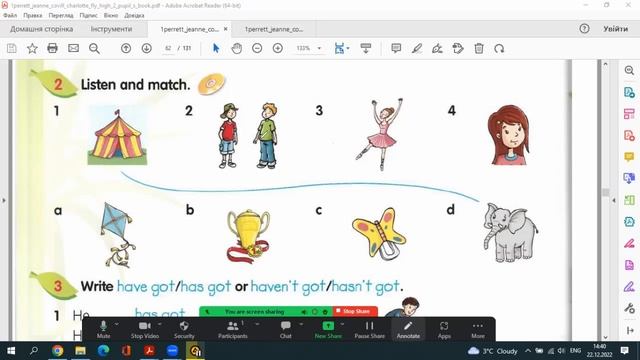Activate the Hand pan tool
This screenshot has height=360, width=640.
coord(237,48)
